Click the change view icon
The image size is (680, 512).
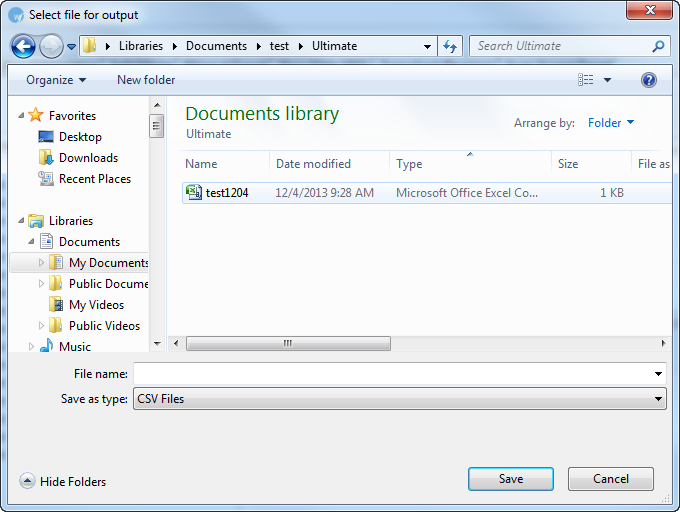point(586,80)
